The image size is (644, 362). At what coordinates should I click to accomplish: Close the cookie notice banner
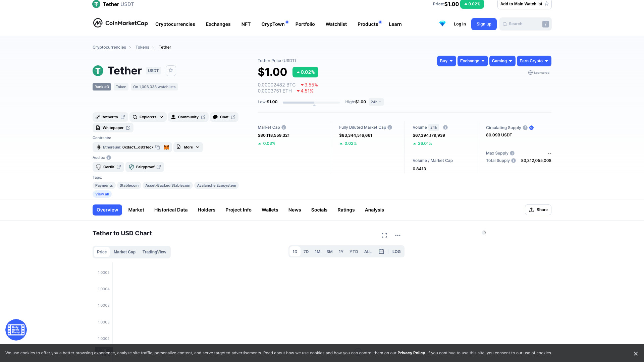coord(636,354)
